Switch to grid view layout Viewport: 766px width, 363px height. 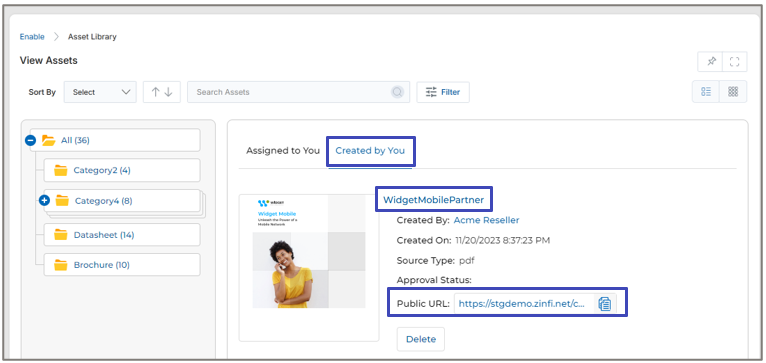(x=733, y=92)
